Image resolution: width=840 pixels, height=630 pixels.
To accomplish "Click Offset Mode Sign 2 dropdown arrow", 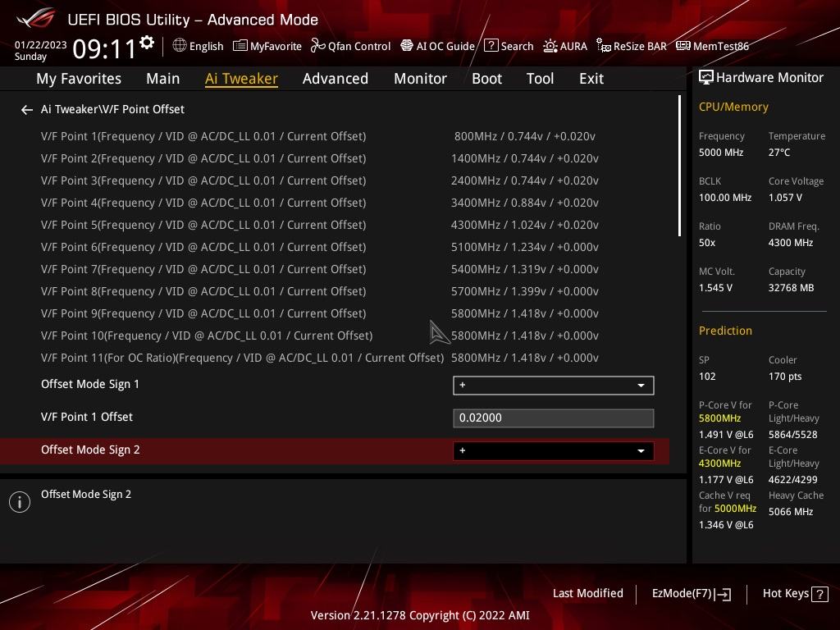I will tap(641, 452).
